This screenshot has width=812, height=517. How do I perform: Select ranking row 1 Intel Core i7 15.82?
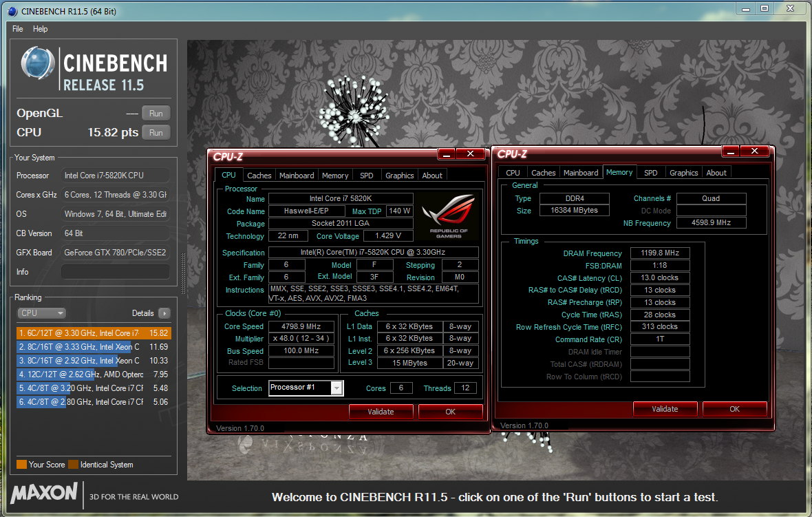point(94,333)
